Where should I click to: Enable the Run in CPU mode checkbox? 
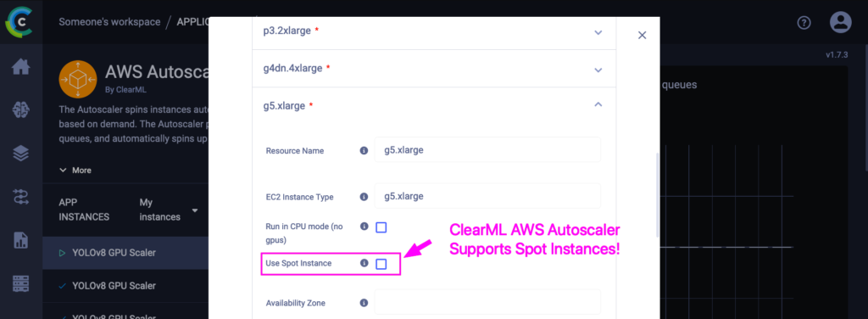tap(381, 227)
